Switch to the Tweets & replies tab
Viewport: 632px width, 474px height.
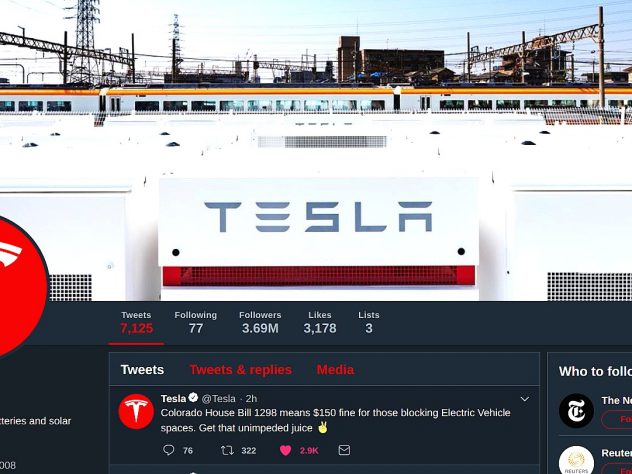(241, 370)
